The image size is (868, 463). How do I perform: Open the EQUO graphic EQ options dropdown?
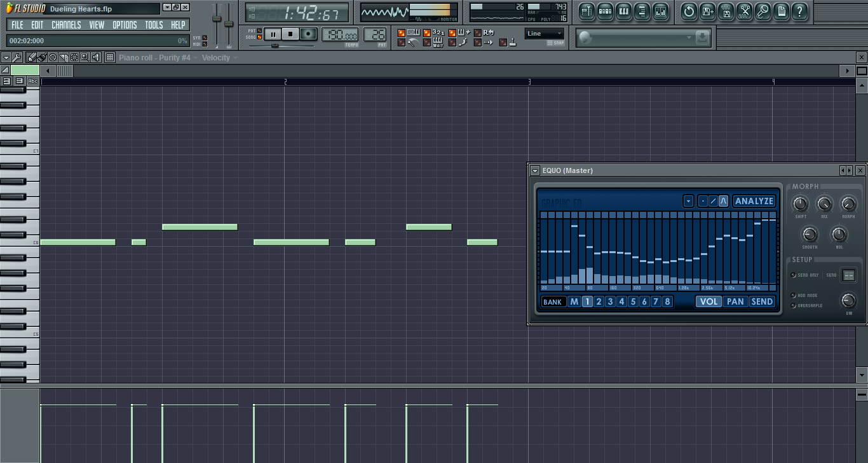tap(688, 201)
